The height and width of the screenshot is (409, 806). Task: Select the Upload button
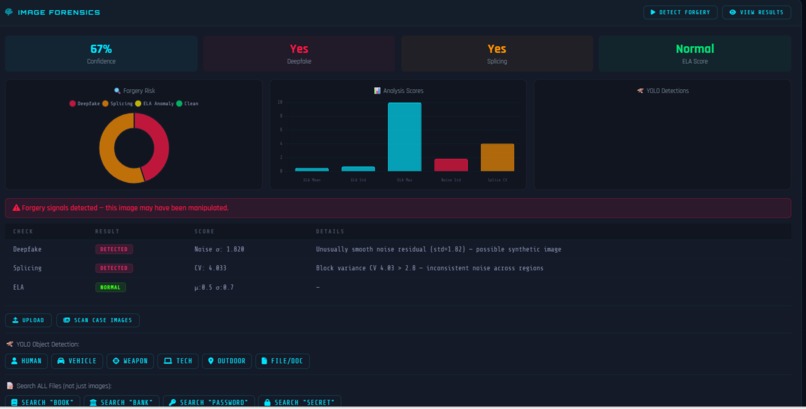tap(28, 320)
